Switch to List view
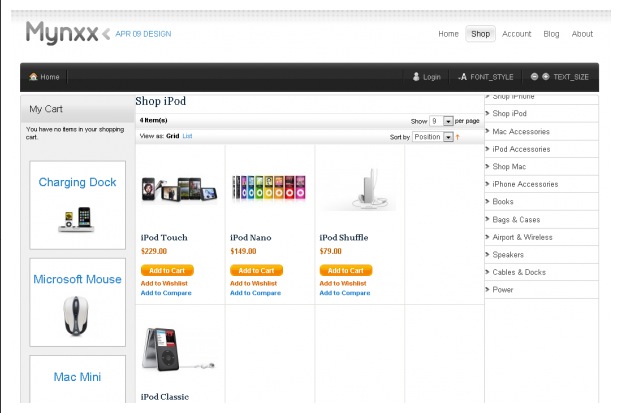This screenshot has height=413, width=621. click(188, 136)
